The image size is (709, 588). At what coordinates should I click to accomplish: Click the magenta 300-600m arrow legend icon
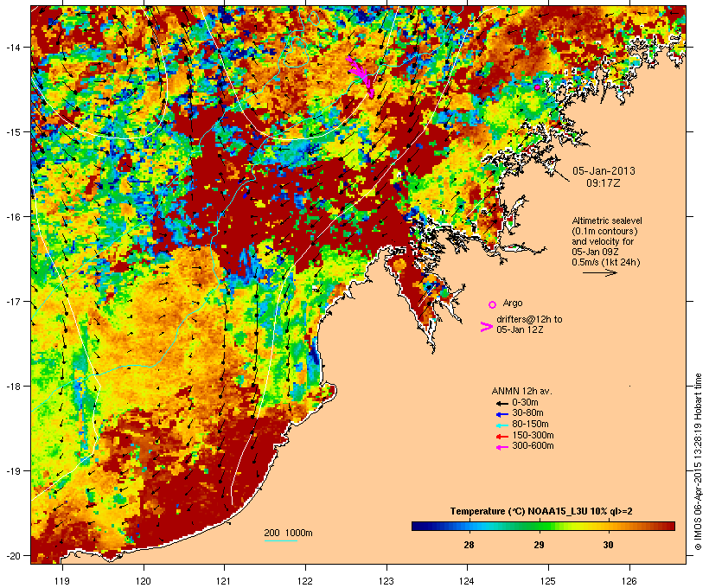point(501,447)
